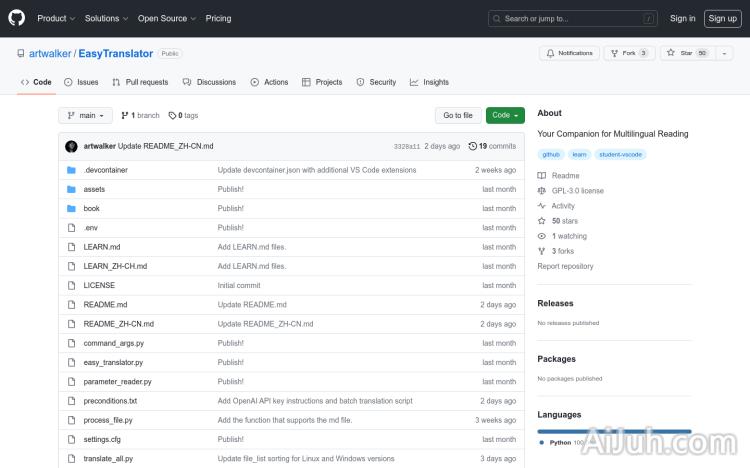Screen dimensions: 750x468
Task: Open the star lists dropdown arrow
Action: pyautogui.click(x=724, y=53)
